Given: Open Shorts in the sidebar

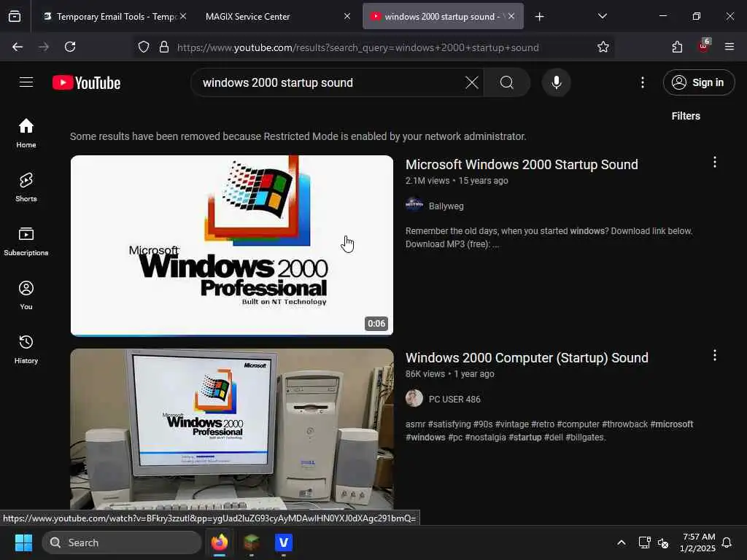Looking at the screenshot, I should pyautogui.click(x=26, y=187).
